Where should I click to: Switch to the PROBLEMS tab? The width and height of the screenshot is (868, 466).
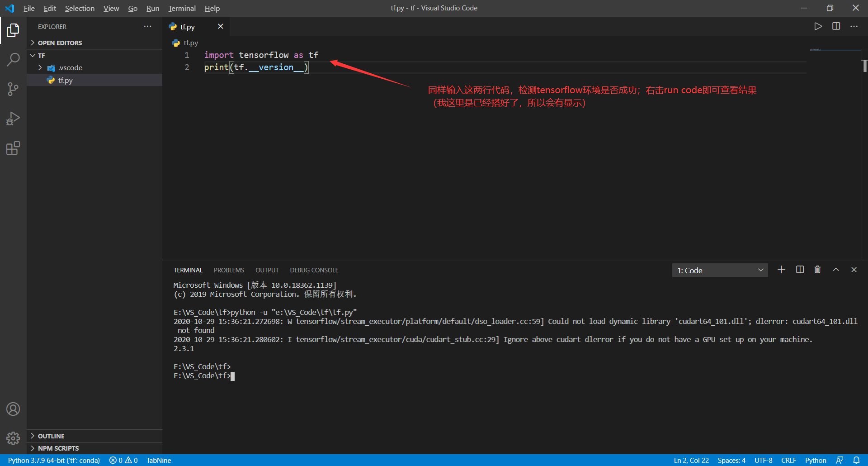click(x=229, y=270)
